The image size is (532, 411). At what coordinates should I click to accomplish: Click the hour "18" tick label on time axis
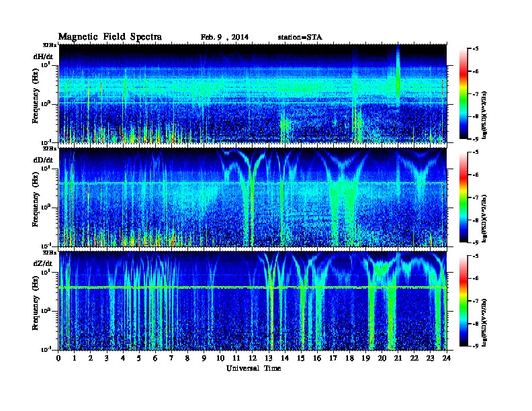point(349,358)
